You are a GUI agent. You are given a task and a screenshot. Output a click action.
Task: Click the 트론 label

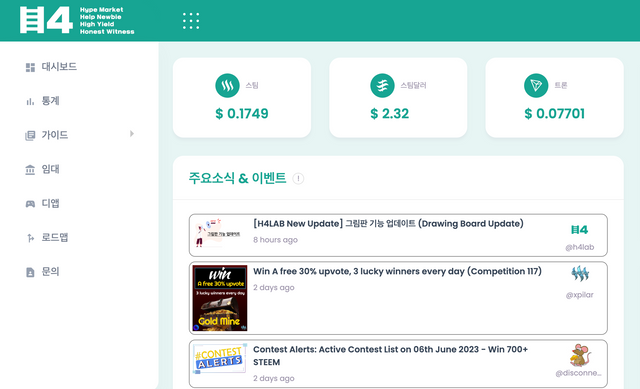click(561, 85)
